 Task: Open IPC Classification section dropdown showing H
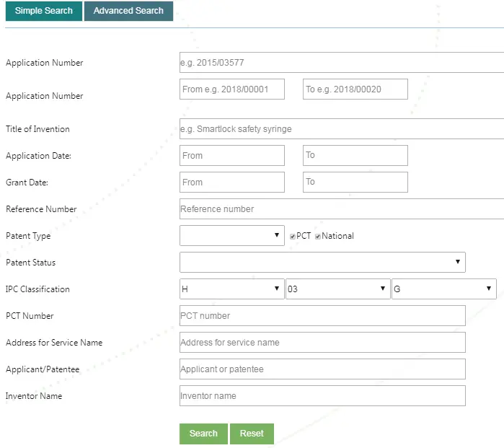tap(232, 289)
